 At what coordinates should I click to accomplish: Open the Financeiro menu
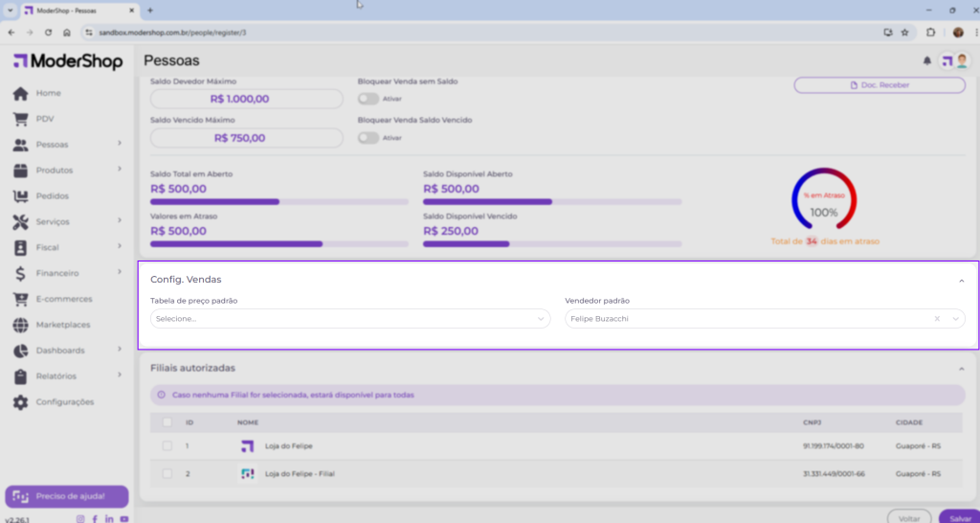(x=57, y=273)
